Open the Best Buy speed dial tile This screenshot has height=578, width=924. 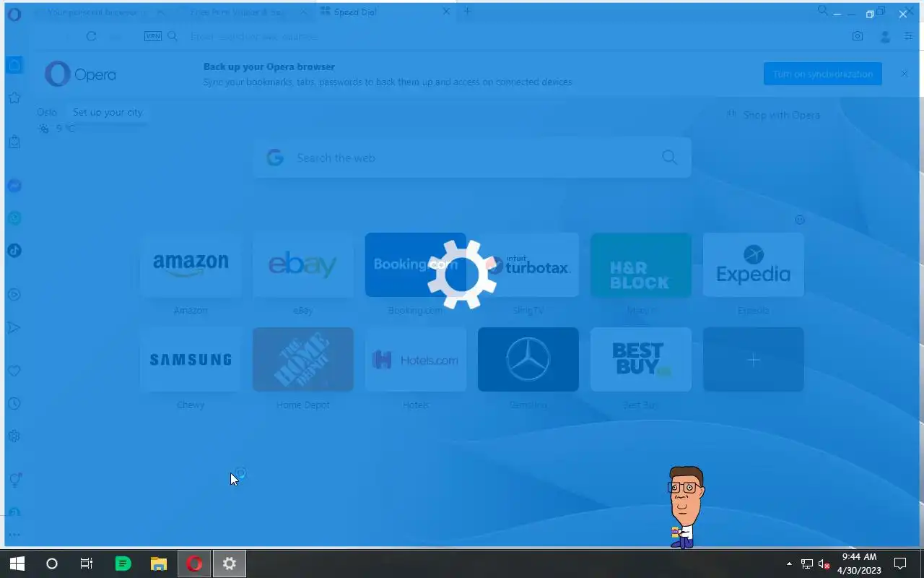click(x=641, y=359)
